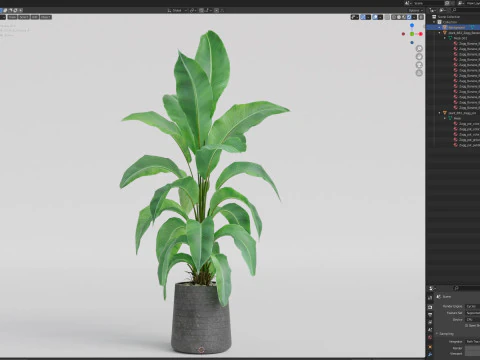
Task: Open the shading options dropdown arrow
Action: tap(414, 17)
